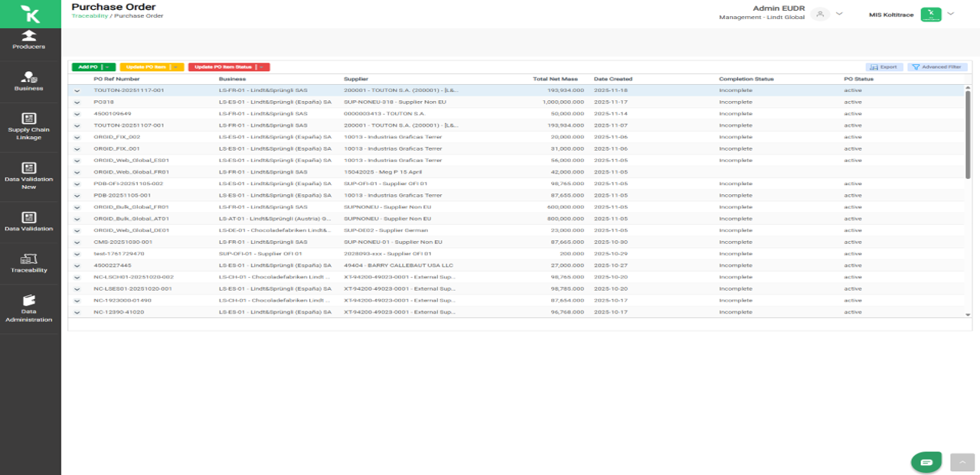
Task: Open the Data Administration sidebar icon
Action: [x=29, y=300]
